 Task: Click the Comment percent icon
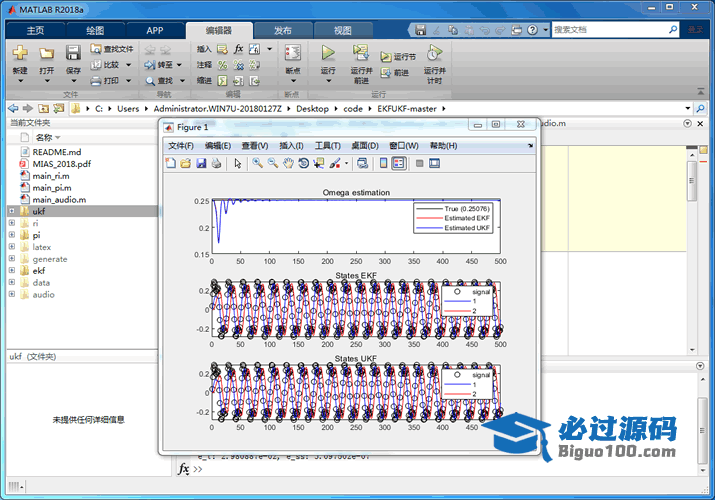tap(223, 65)
